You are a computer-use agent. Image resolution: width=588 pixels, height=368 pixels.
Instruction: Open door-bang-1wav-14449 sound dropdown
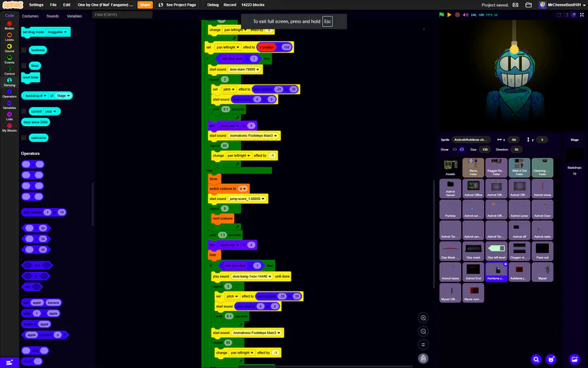coord(252,276)
